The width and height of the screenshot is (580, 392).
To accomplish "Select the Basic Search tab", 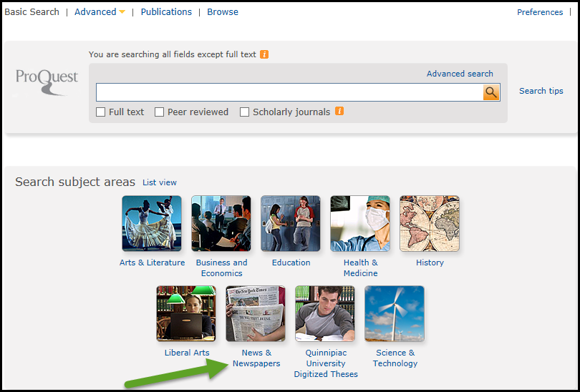I will [x=32, y=12].
